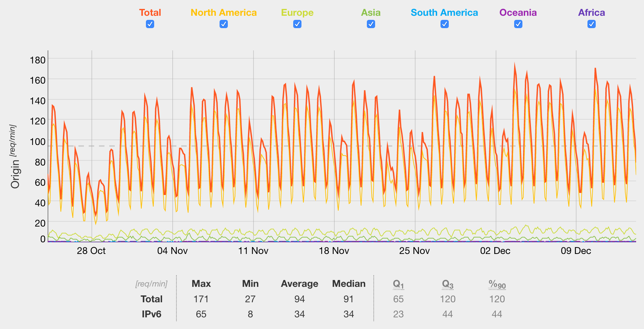Image resolution: width=644 pixels, height=329 pixels.
Task: Click IPv6 max value 65
Action: pos(201,314)
